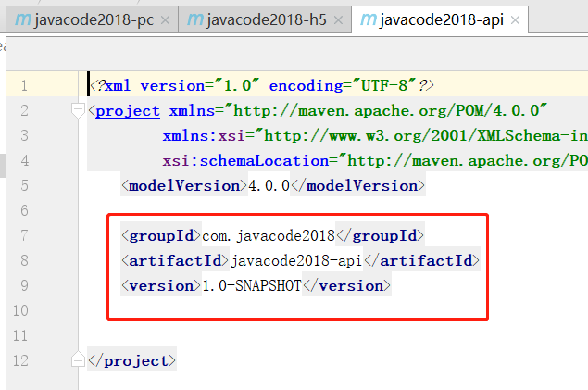Close the javacode2018-h5 tab
The height and width of the screenshot is (390, 588).
pyautogui.click(x=338, y=20)
